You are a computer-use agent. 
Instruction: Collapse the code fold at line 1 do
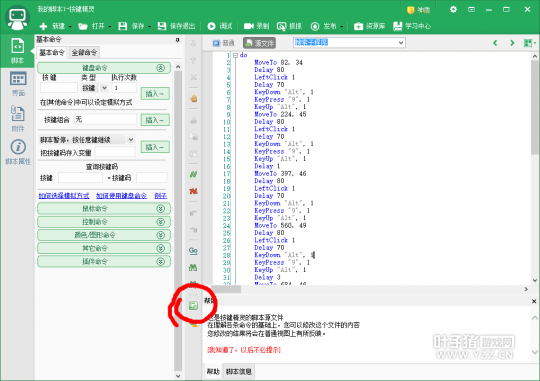[235, 55]
